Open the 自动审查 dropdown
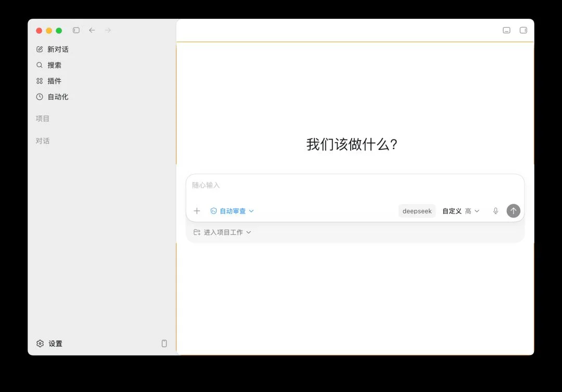Viewport: 562px width, 392px height. [x=232, y=211]
